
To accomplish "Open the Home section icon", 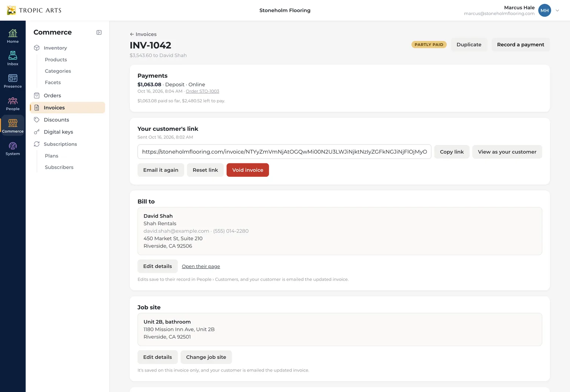I will 13,33.
